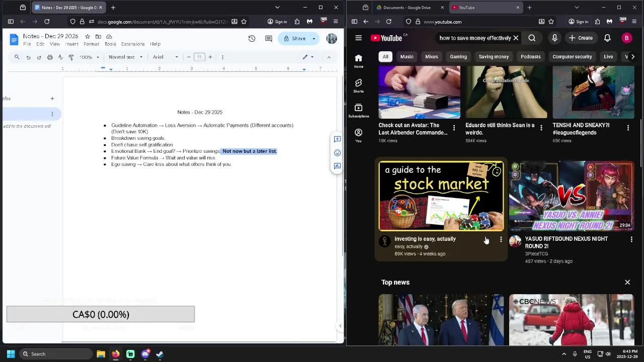Check the cloud document status icon
644x362 pixels.
109,37
